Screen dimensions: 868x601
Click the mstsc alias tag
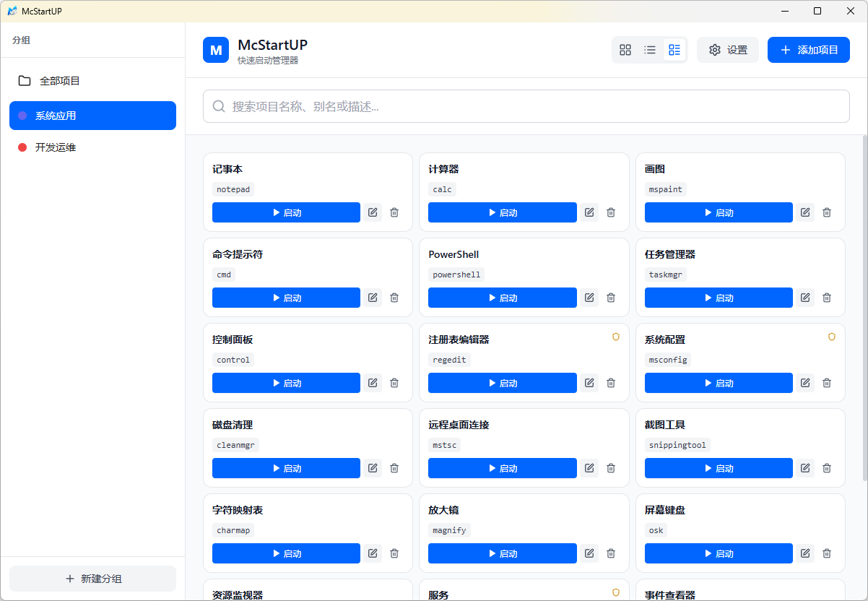[x=445, y=445]
